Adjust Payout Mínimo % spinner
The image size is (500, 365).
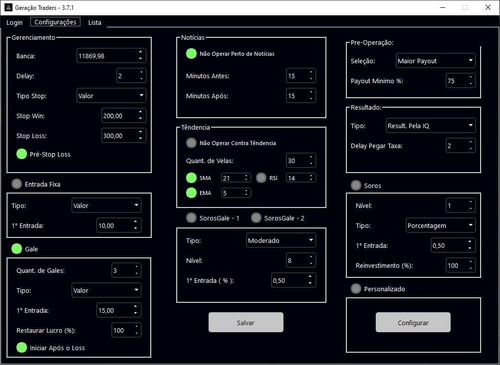tap(471, 81)
